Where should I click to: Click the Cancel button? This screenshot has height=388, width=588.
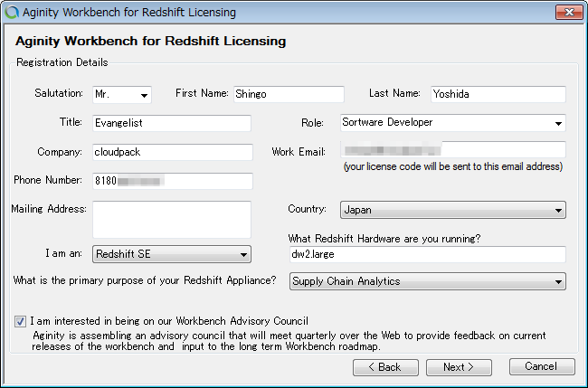coord(542,366)
